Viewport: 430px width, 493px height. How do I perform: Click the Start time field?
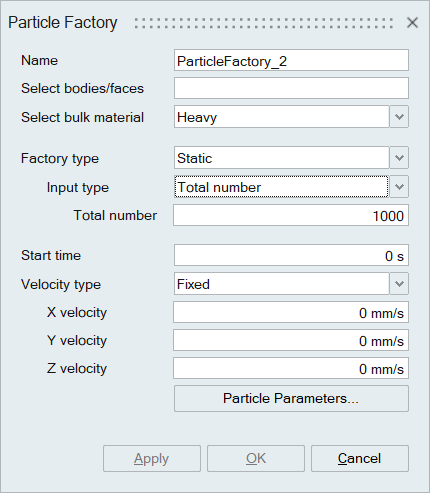[291, 255]
